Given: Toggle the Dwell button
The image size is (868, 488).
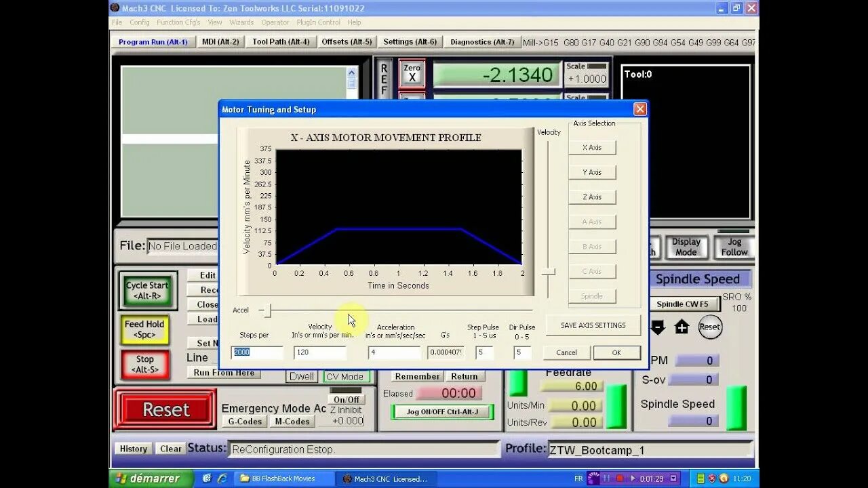Looking at the screenshot, I should pyautogui.click(x=302, y=377).
